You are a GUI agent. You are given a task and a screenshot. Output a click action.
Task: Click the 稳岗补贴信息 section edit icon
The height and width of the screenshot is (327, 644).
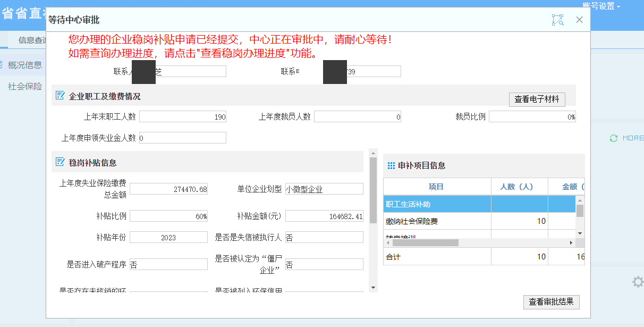click(60, 163)
